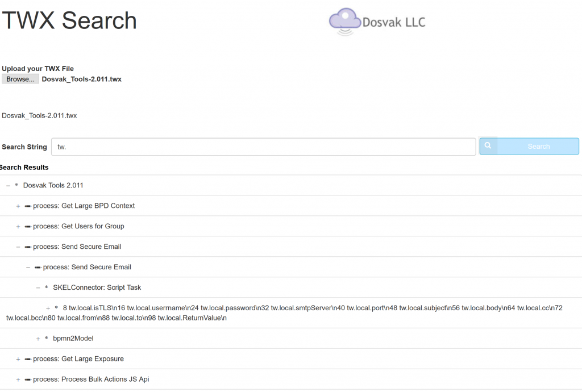Collapse the Dosvak Tools 2.011 root node
Viewport: 582px width, 392px height.
(8, 185)
